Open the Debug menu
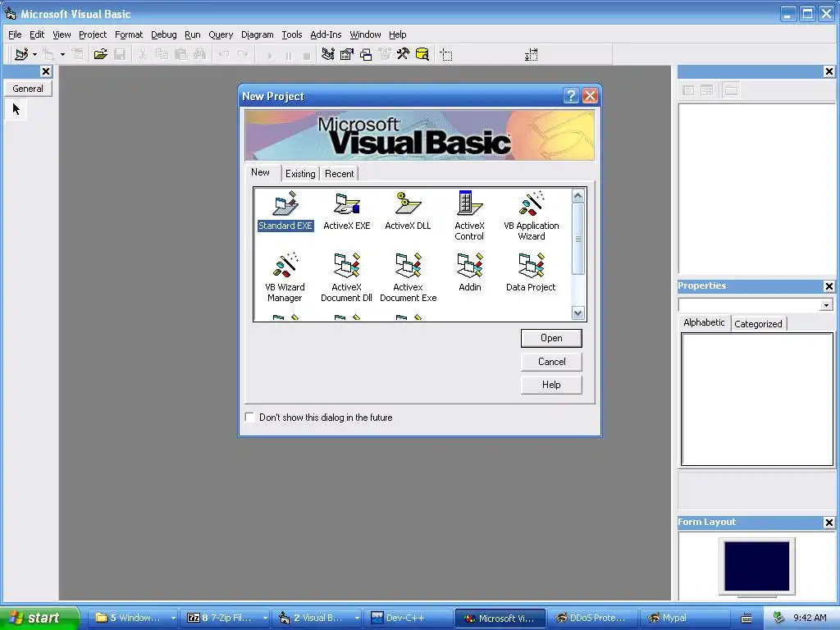Viewport: 840px width, 630px height. tap(163, 34)
